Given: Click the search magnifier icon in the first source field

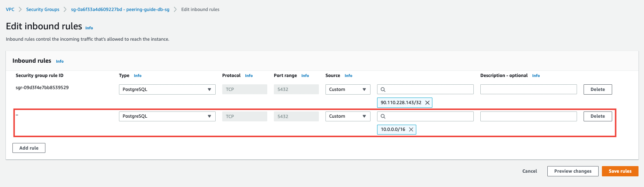Looking at the screenshot, I should (x=383, y=89).
